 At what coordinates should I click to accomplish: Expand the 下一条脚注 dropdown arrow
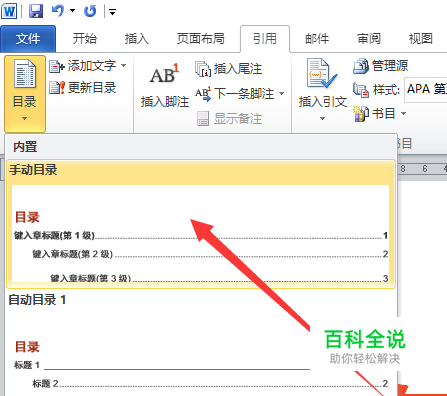coord(282,93)
